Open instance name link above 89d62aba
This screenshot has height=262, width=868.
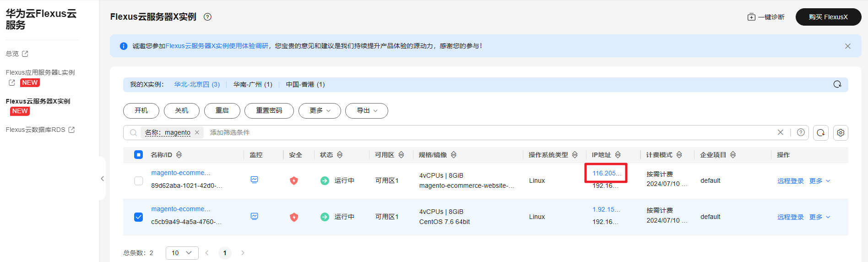tap(181, 173)
